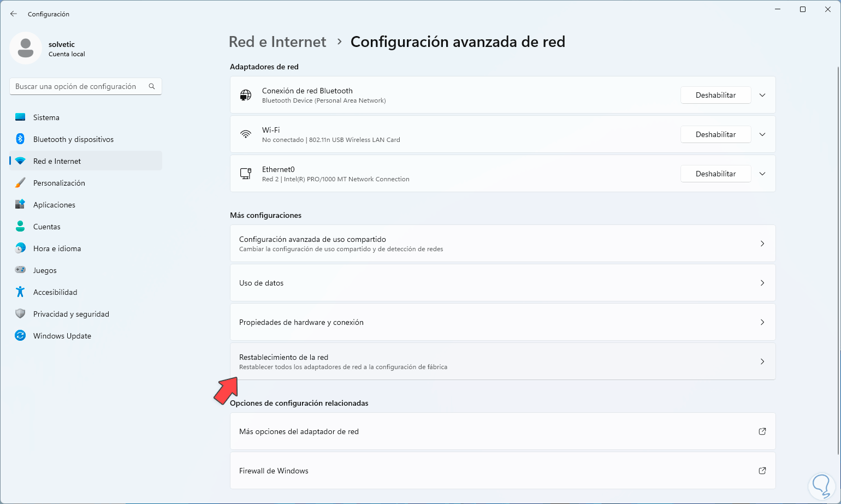Image resolution: width=841 pixels, height=504 pixels.
Task: Click the settings search input field
Action: point(86,86)
